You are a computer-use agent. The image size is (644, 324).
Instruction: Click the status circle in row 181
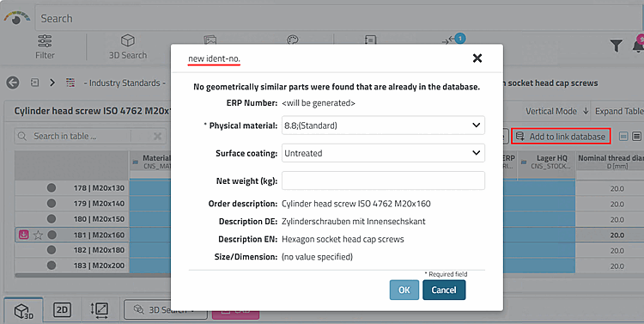pos(52,235)
